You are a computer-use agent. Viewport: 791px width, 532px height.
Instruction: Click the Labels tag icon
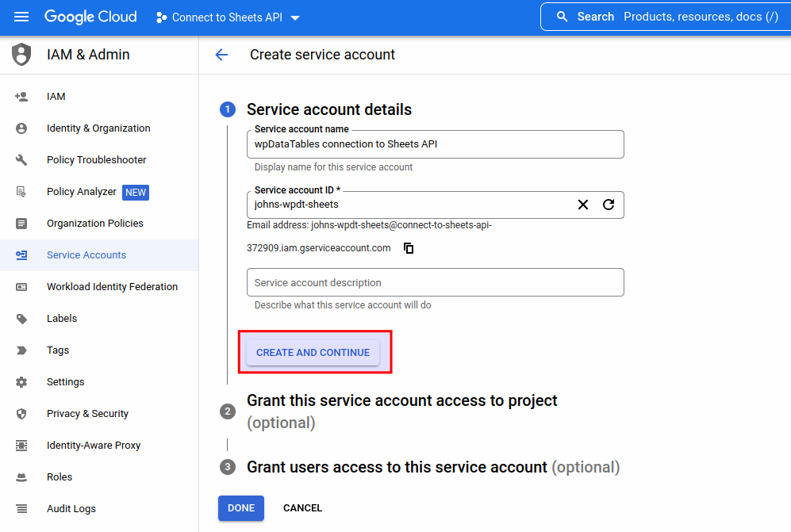pos(21,319)
